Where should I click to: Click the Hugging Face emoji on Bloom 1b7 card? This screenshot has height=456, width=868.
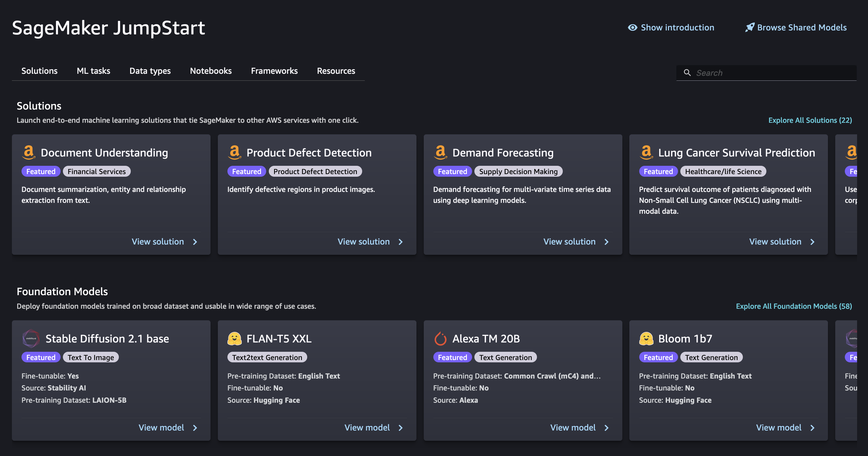pos(646,339)
